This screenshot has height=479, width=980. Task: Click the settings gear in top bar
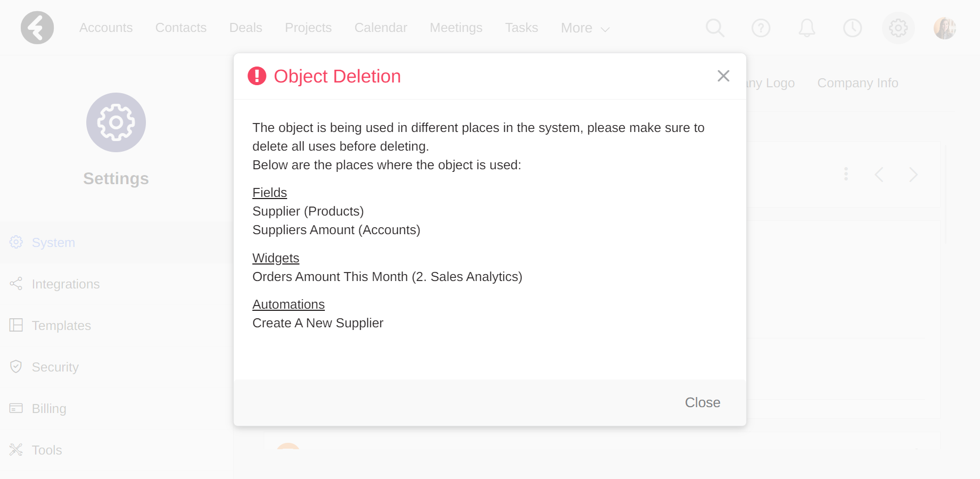point(898,28)
